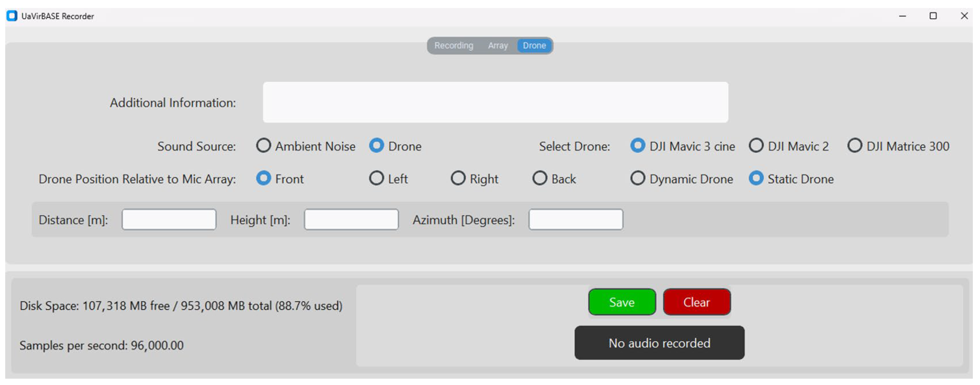Click the Additional Information: label
Screen dimensions: 980x385
173,103
